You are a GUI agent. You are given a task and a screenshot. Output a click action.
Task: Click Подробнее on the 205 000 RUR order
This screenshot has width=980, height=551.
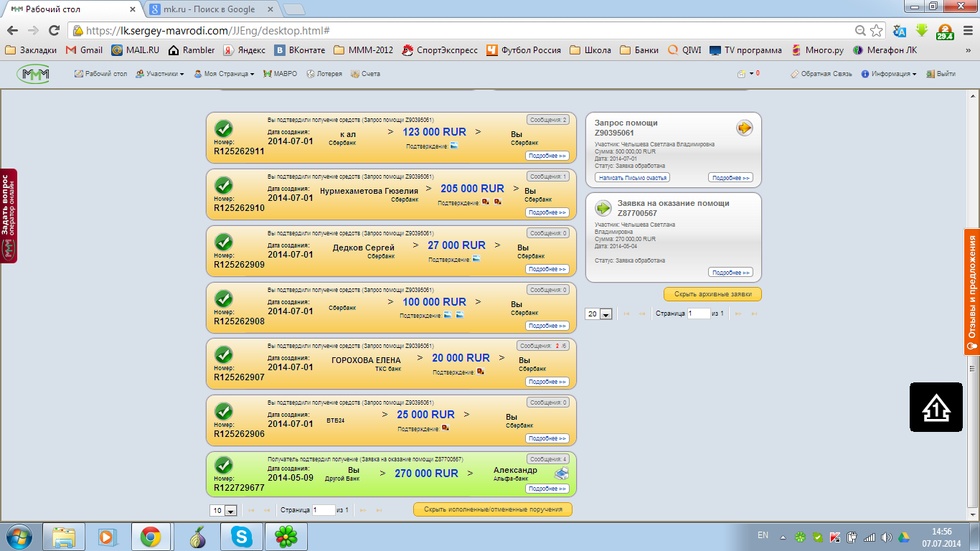point(547,212)
